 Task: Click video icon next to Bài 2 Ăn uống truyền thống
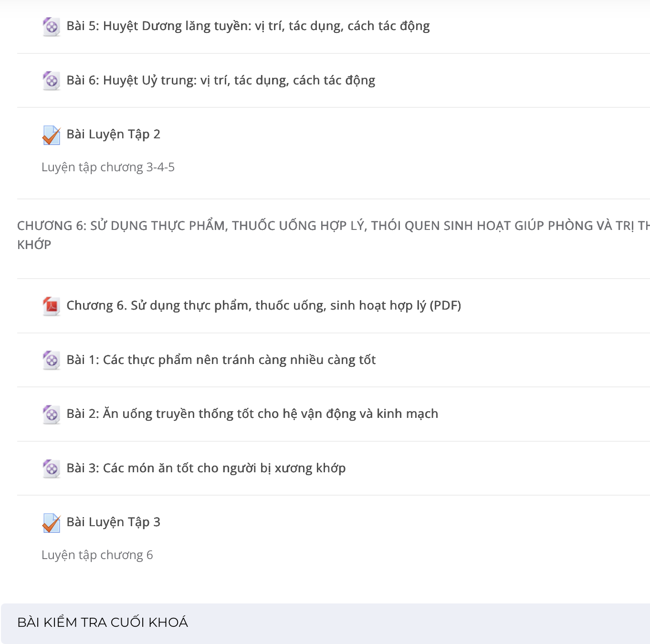pos(51,415)
